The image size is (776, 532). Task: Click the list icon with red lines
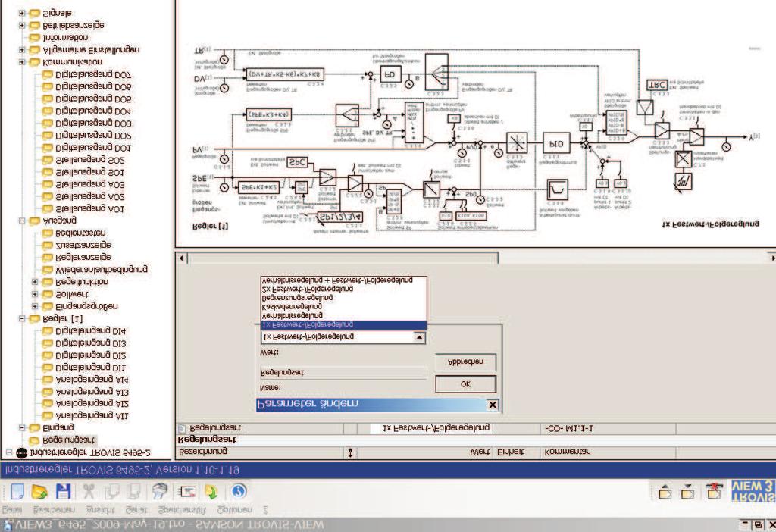point(187,491)
